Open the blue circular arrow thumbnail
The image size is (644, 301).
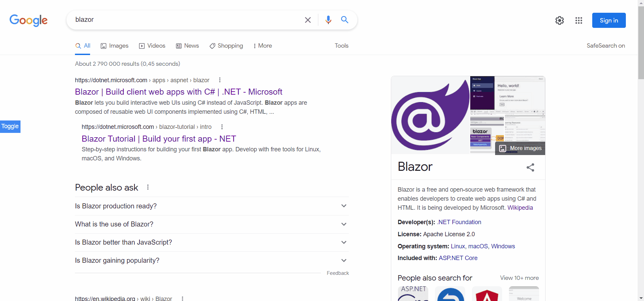[450, 294]
